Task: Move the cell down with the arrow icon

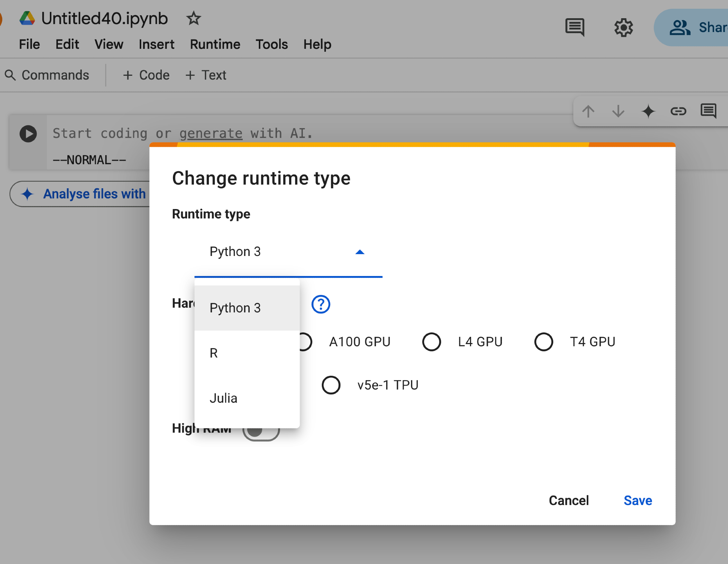Action: [618, 111]
